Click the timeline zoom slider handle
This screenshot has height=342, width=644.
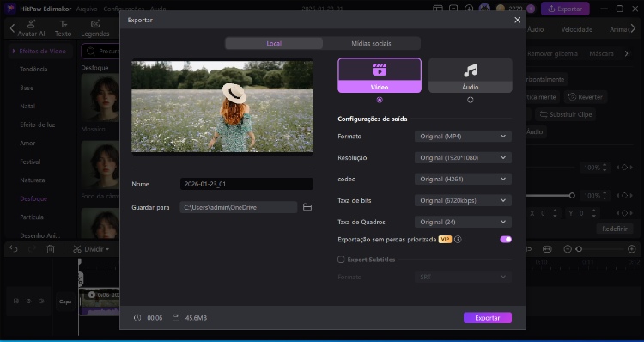pyautogui.click(x=579, y=249)
